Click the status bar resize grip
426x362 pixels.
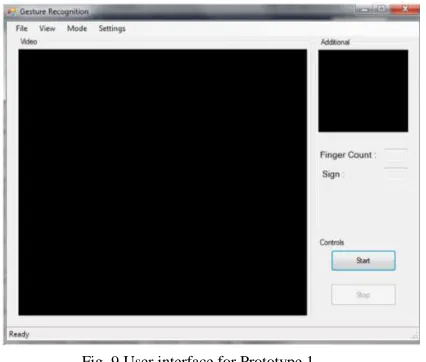(x=415, y=336)
